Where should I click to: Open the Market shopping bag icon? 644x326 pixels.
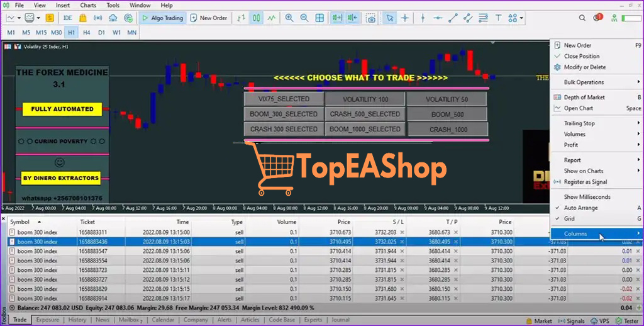point(82,18)
